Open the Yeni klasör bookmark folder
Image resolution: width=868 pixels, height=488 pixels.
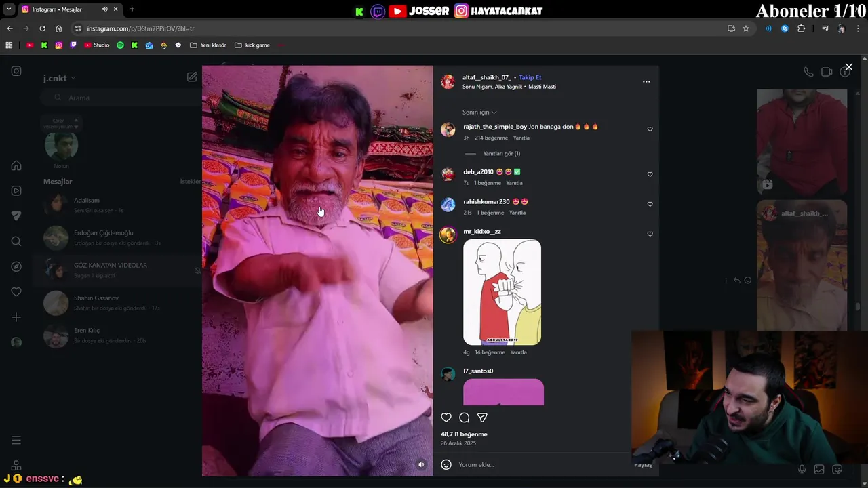[208, 45]
